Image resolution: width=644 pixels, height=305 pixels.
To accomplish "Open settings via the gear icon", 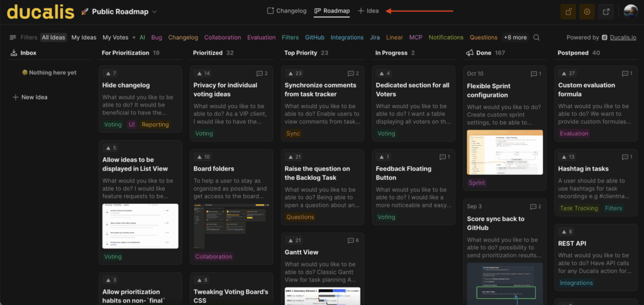I will pyautogui.click(x=587, y=12).
